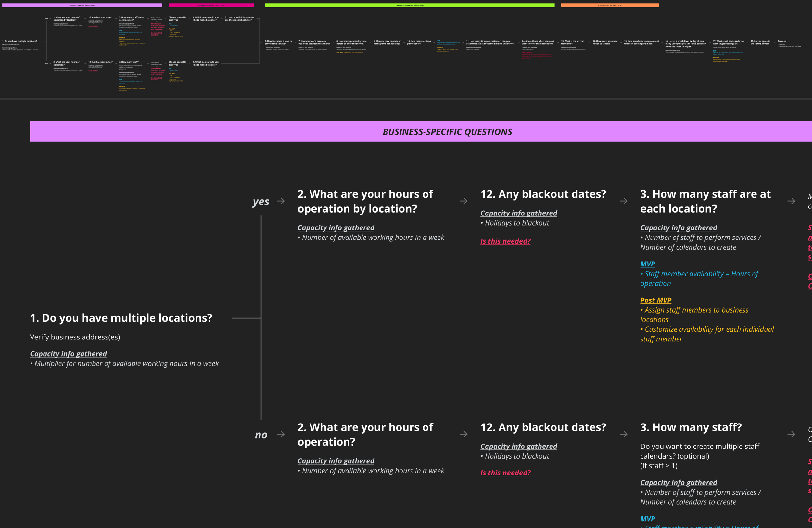Select the 'yes' branch label

pos(261,201)
